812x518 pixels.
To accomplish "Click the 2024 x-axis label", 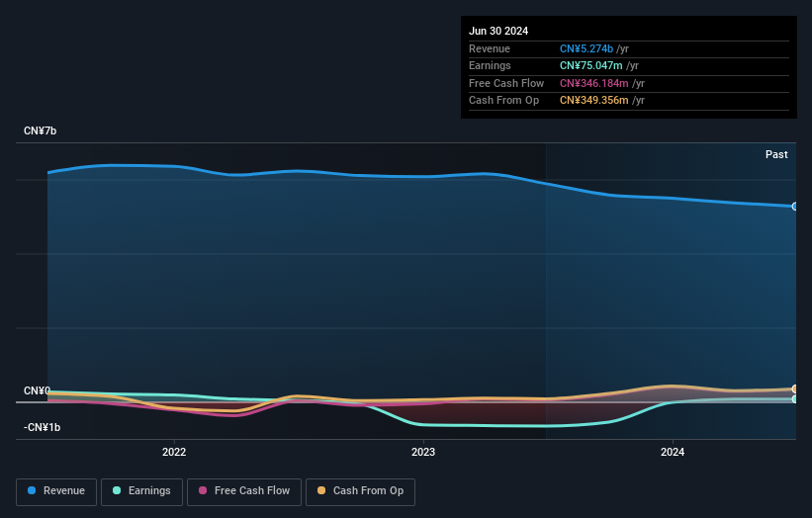I will click(673, 452).
